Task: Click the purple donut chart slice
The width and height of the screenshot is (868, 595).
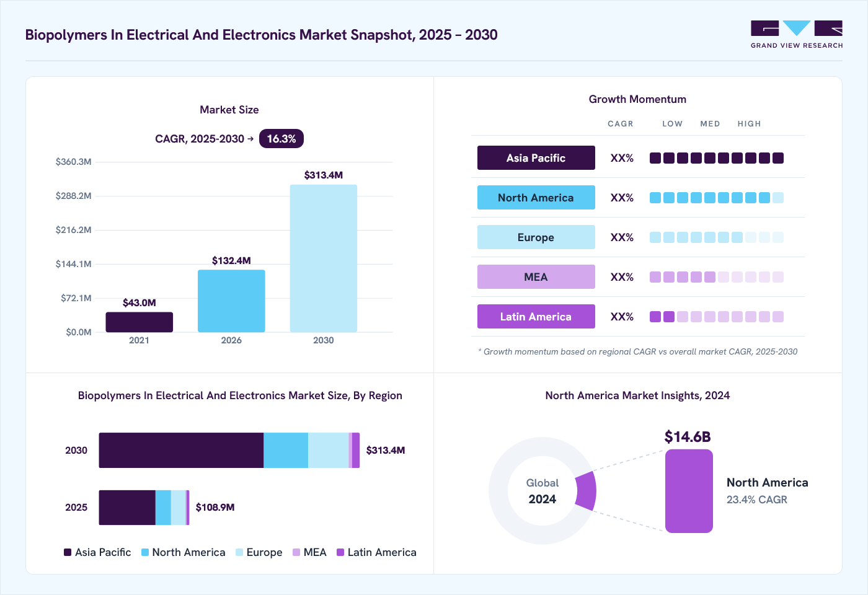Action: pos(587,491)
